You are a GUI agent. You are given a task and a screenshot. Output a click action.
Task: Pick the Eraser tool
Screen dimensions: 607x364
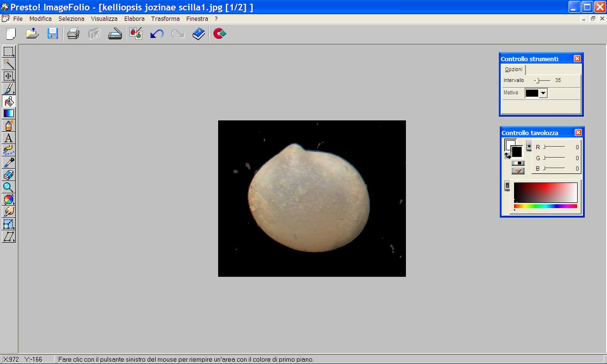tap(9, 175)
